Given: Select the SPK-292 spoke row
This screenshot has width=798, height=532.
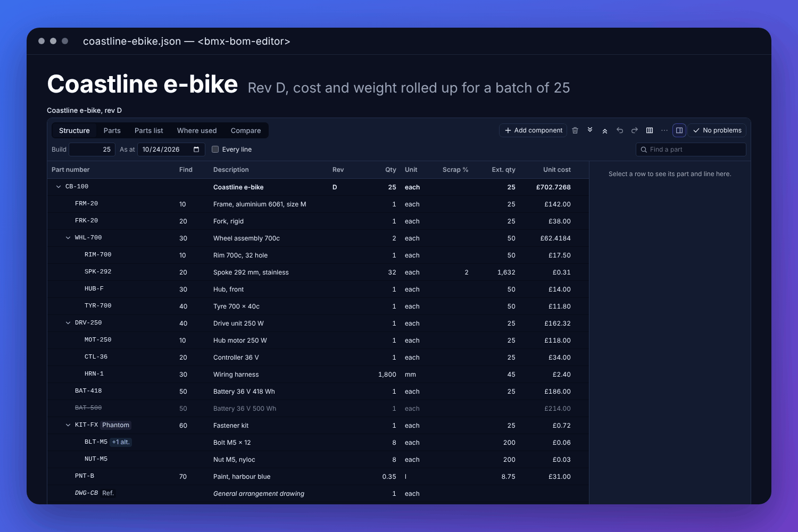Looking at the screenshot, I should pyautogui.click(x=318, y=272).
